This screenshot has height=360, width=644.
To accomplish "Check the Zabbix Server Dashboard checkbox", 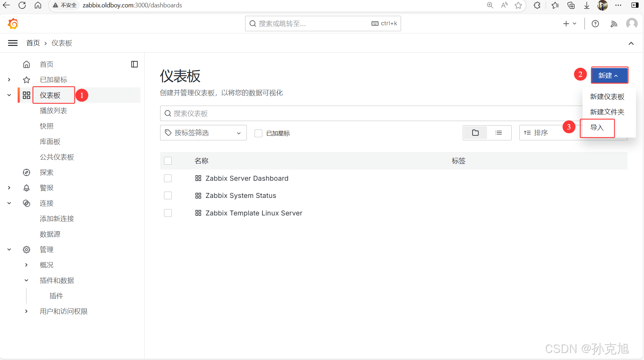I will tap(168, 178).
